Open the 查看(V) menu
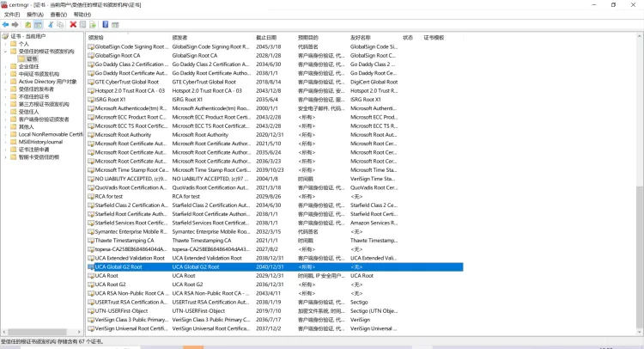The height and width of the screenshot is (349, 644). pyautogui.click(x=58, y=15)
